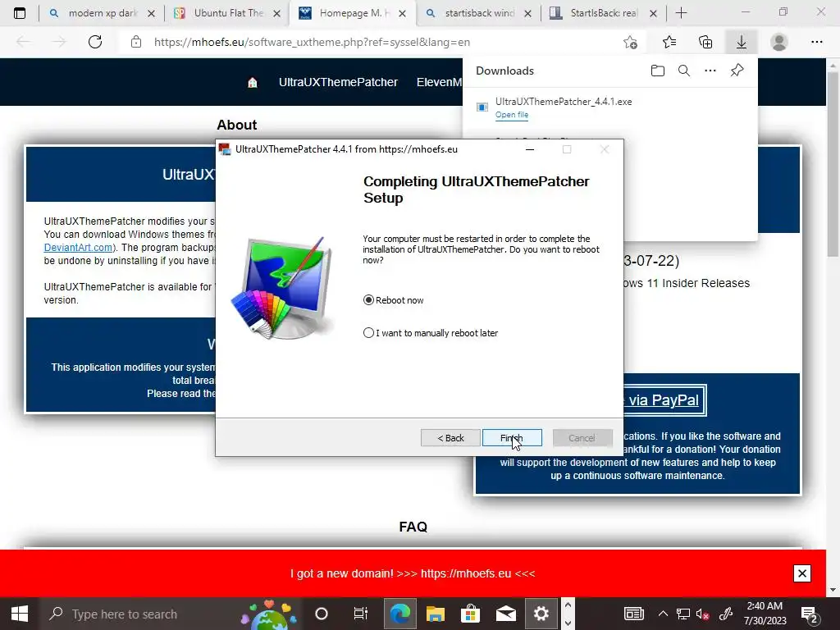Pin the Downloads panel
The height and width of the screenshot is (630, 840).
pos(737,71)
